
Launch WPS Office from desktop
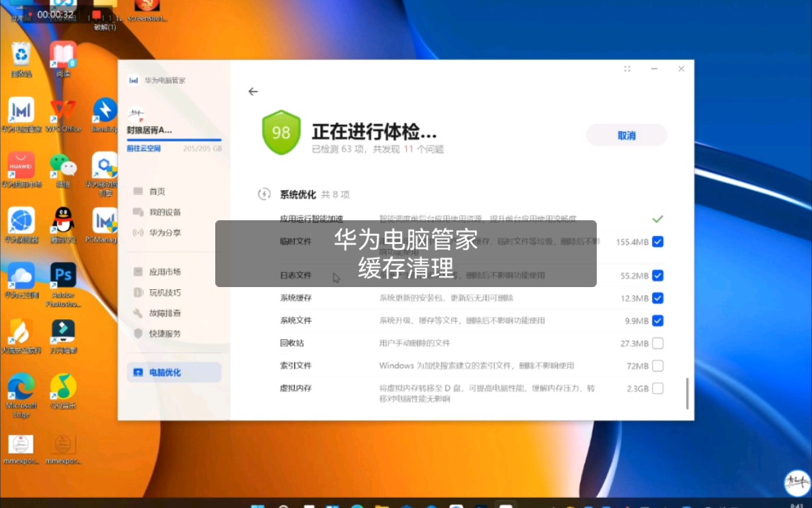click(63, 115)
